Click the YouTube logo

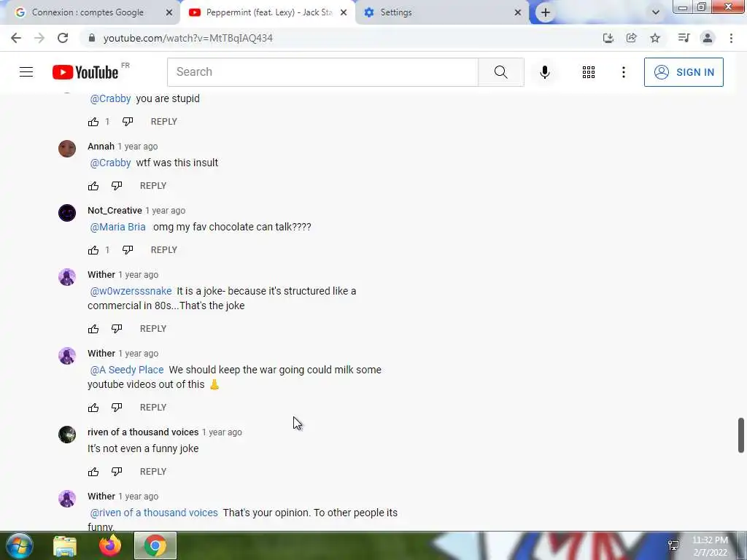click(x=85, y=72)
